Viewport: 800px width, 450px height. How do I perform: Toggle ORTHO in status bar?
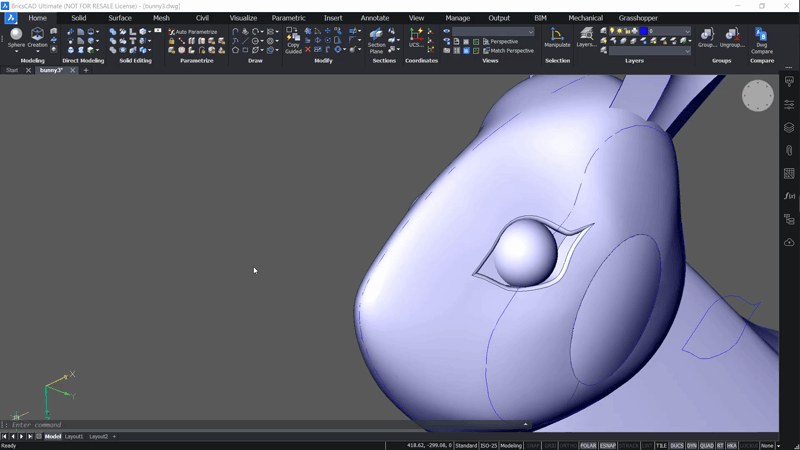pos(568,446)
